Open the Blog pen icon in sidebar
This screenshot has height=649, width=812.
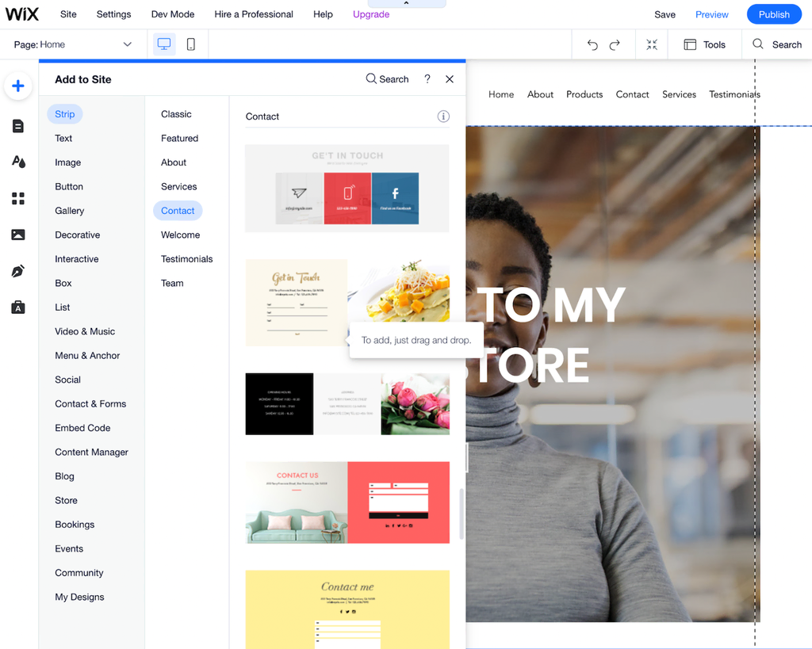[18, 271]
